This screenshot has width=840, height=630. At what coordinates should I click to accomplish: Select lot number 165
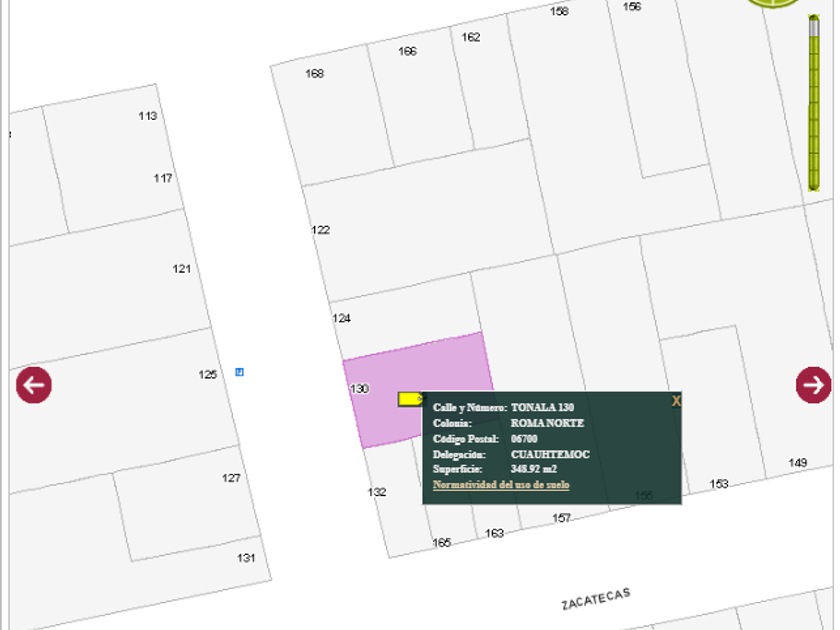pyautogui.click(x=441, y=543)
